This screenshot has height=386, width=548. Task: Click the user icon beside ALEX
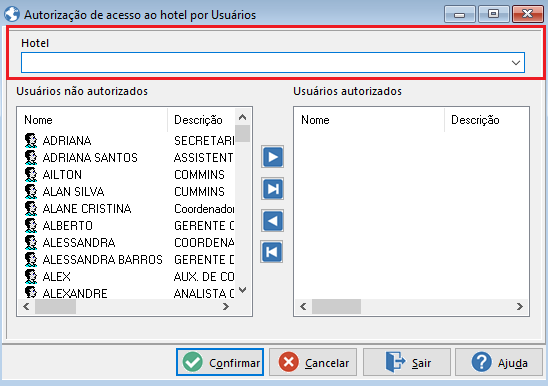tap(31, 277)
